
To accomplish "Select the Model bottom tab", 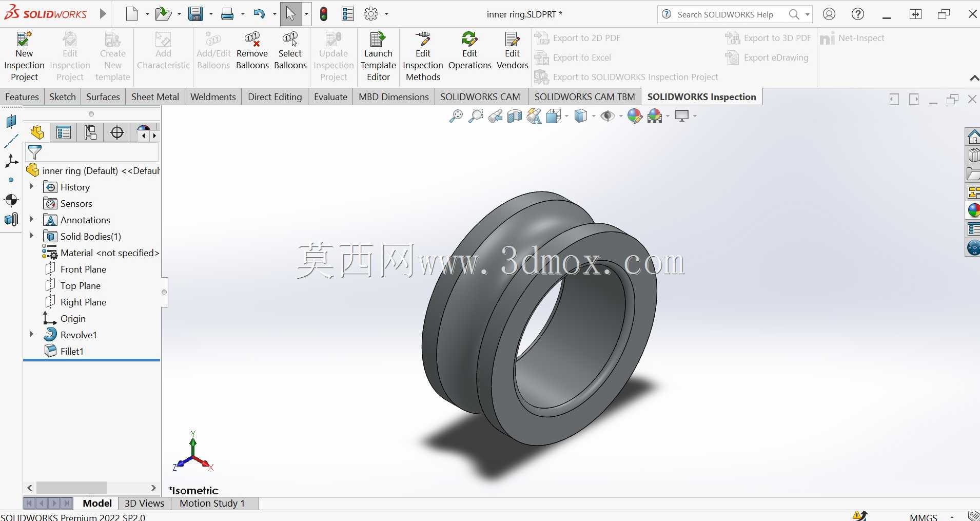I will (x=97, y=504).
